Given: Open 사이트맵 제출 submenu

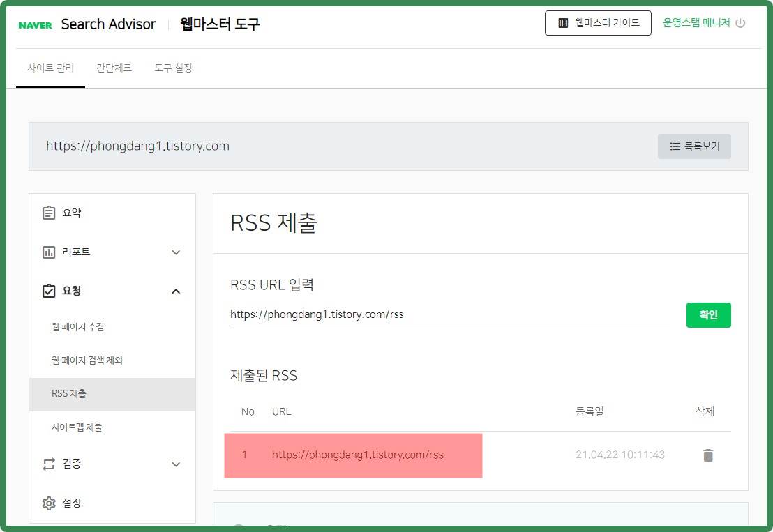Looking at the screenshot, I should click(77, 427).
